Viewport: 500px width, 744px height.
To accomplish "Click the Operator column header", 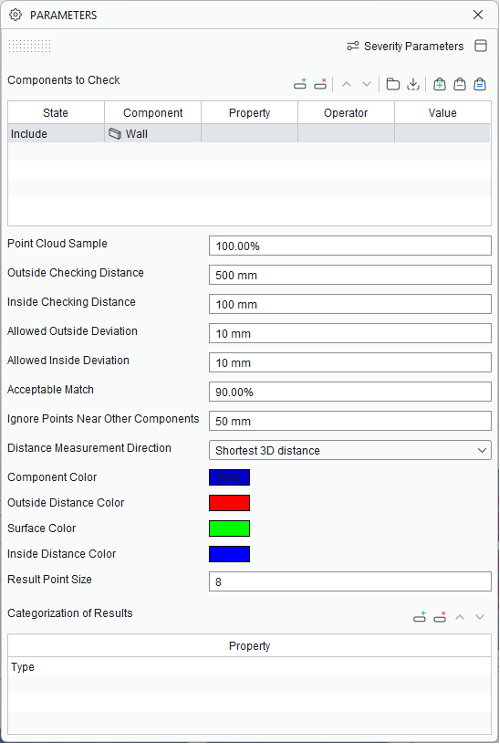I will 346,113.
